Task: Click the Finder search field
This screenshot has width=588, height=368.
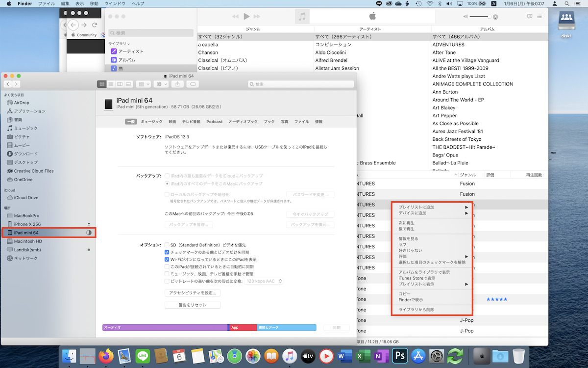Action: tap(300, 84)
